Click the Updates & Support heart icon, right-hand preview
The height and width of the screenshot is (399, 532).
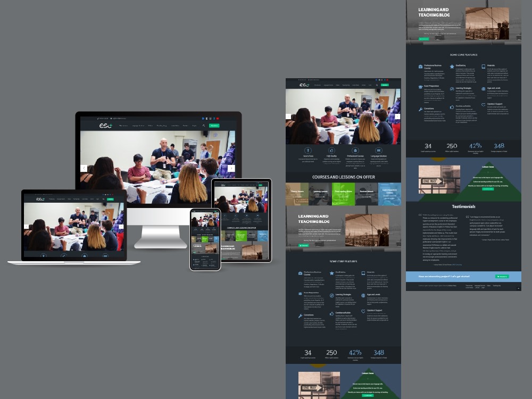[484, 105]
